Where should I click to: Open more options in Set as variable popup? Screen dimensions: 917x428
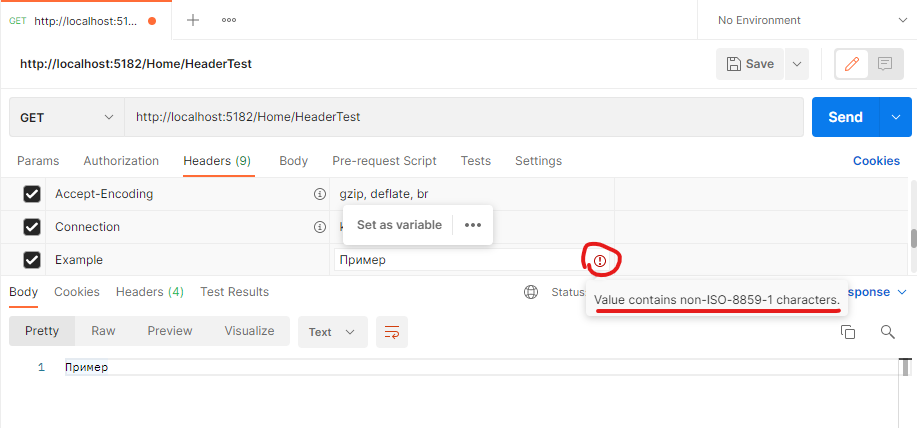473,225
